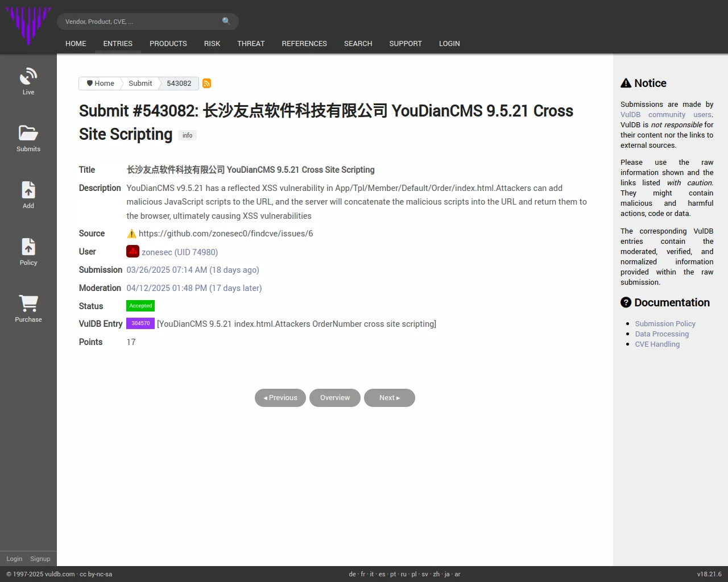This screenshot has width=728, height=582.
Task: Click the search magnifier icon
Action: (226, 21)
